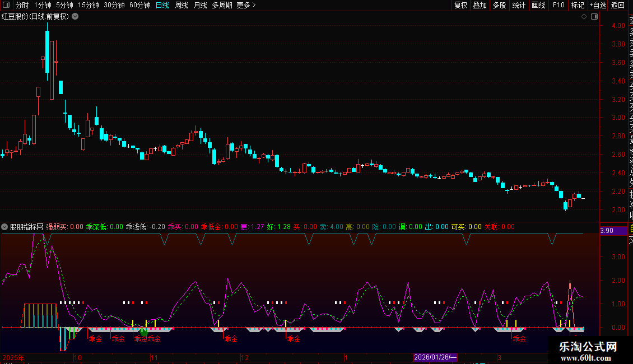Image resolution: width=633 pixels, height=364 pixels.
Task: Open the 统计 statistics tool
Action: (x=519, y=5)
